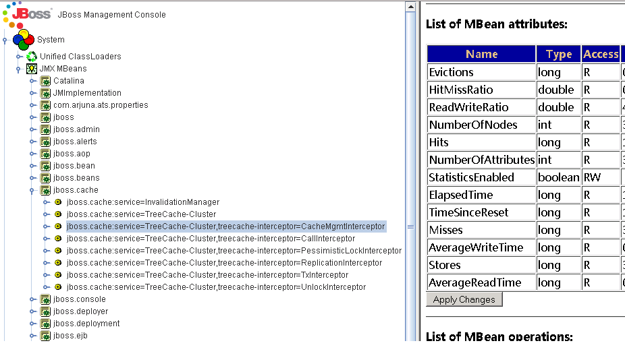Open the CallInterceptor MBean entry
The width and height of the screenshot is (625, 364).
211,239
